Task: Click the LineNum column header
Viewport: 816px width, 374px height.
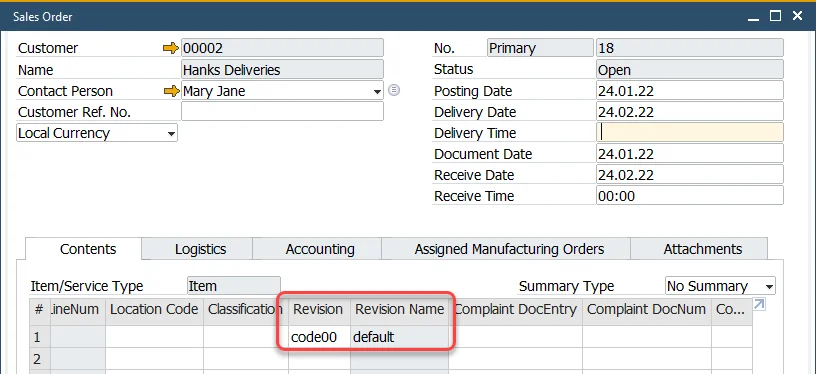Action: pos(78,312)
